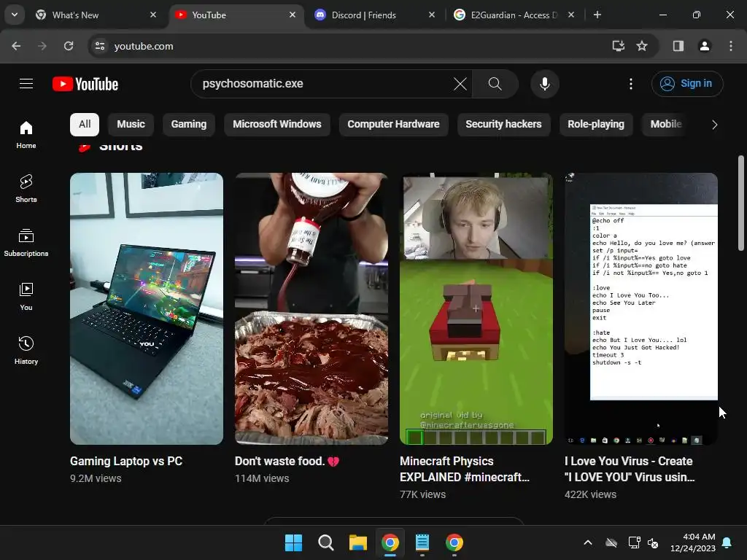Viewport: 747px width, 560px height.
Task: Click the search magnifier button
Action: [495, 84]
